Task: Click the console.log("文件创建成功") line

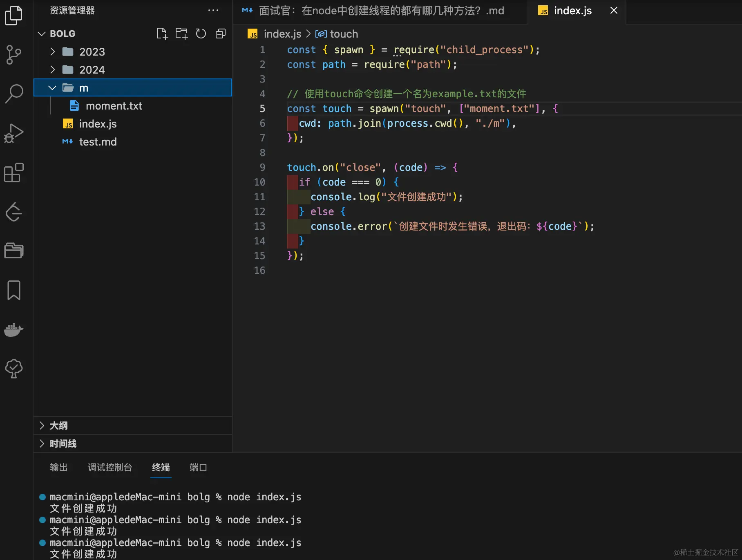Action: point(387,197)
